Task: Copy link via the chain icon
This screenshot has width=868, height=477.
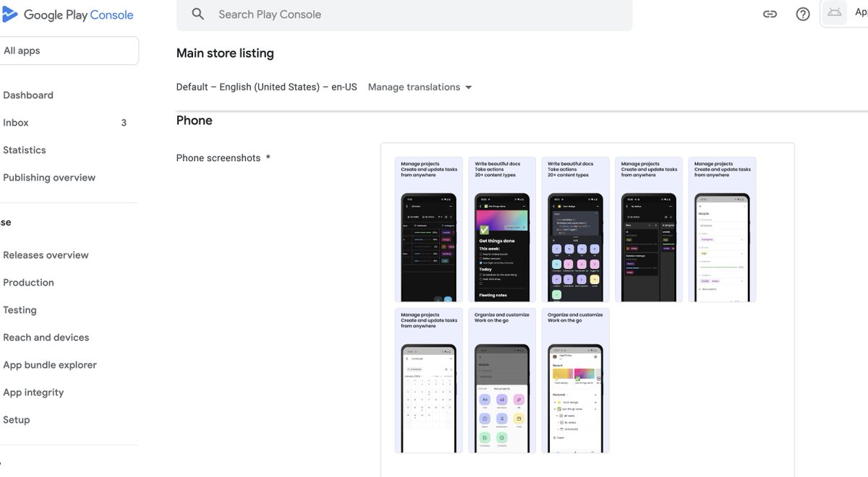Action: click(x=770, y=14)
